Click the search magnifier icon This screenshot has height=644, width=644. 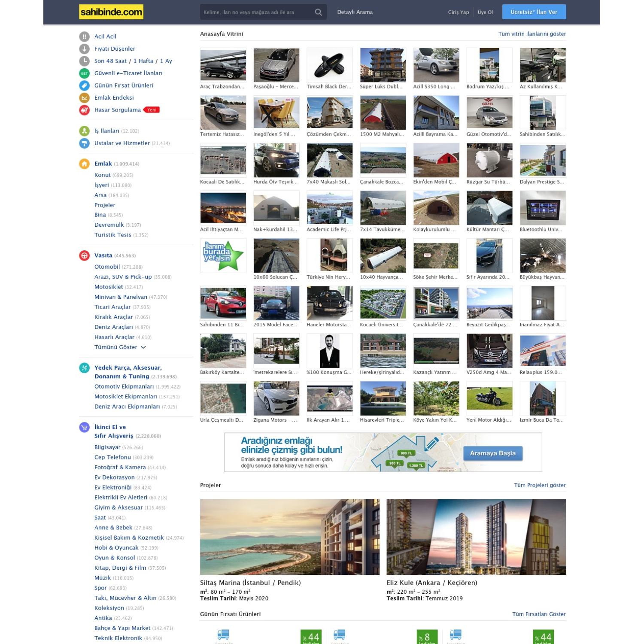pos(318,12)
